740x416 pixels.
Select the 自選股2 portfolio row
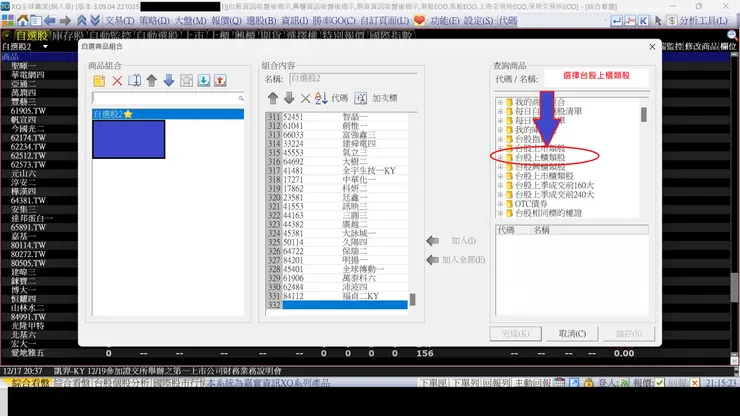(168, 114)
